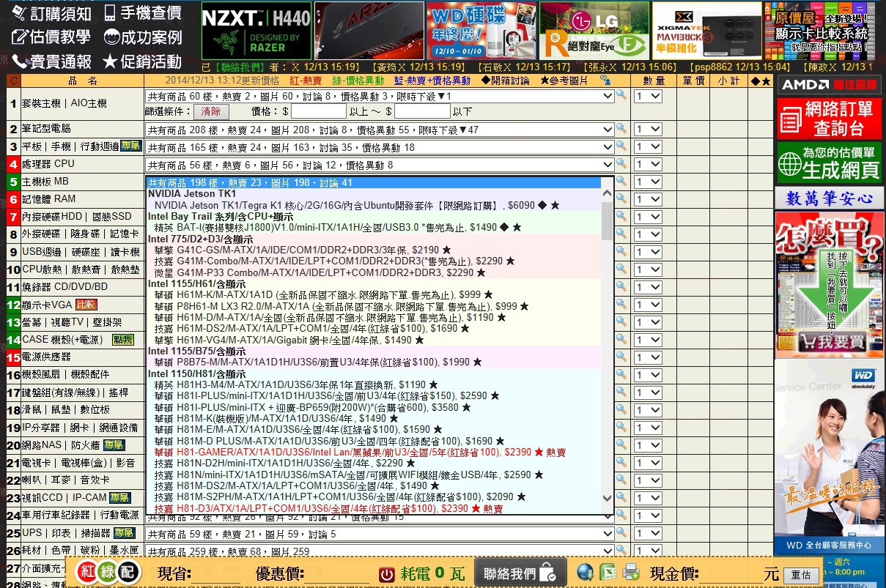Open LG 絕對寵Eye banner
Image resolution: width=886 pixels, height=588 pixels.
click(x=594, y=31)
